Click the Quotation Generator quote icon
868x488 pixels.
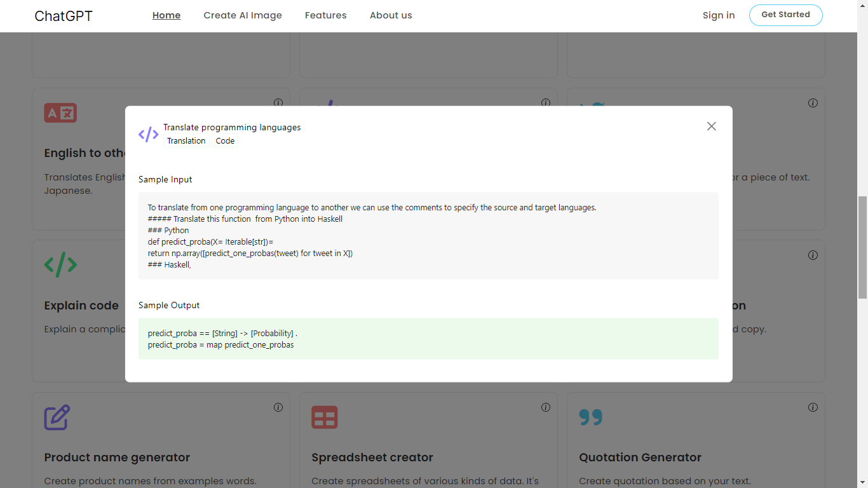point(592,417)
